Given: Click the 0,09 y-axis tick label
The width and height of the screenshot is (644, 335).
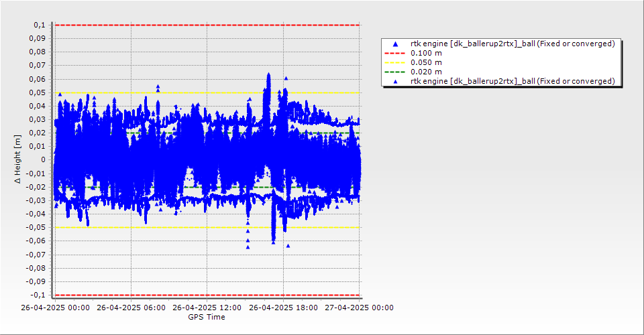Looking at the screenshot, I should point(38,39).
